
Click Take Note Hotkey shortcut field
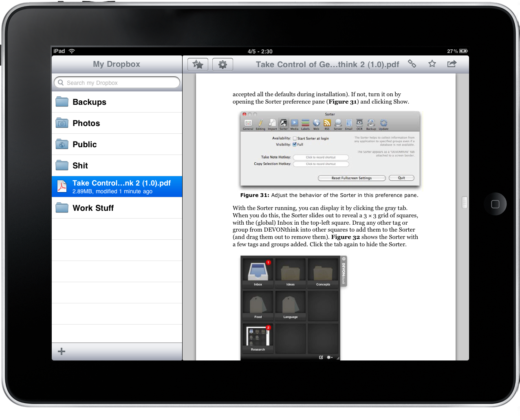coord(321,157)
